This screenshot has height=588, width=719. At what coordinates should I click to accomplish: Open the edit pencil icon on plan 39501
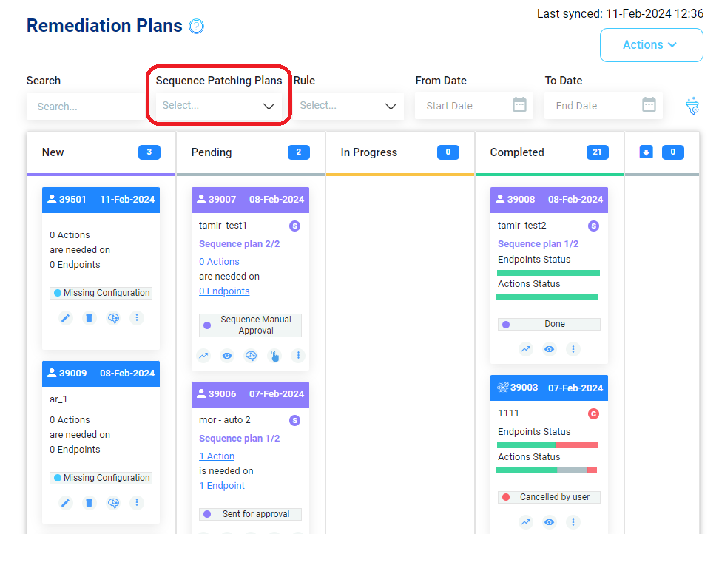tap(65, 317)
